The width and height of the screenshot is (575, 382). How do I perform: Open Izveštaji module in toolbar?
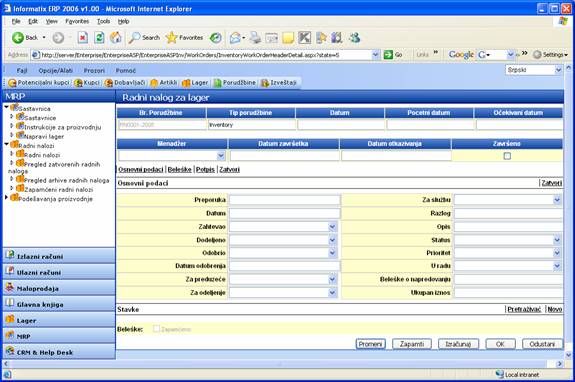(x=279, y=83)
